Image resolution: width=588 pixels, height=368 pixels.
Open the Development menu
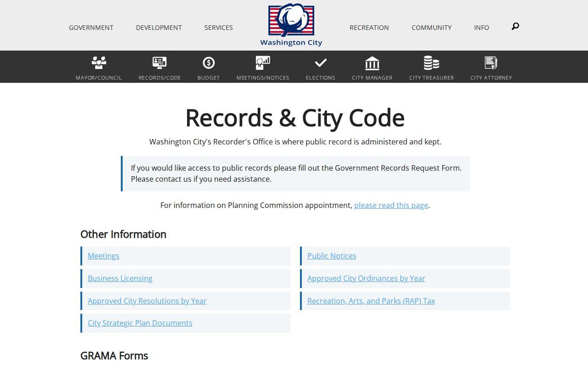(x=159, y=28)
